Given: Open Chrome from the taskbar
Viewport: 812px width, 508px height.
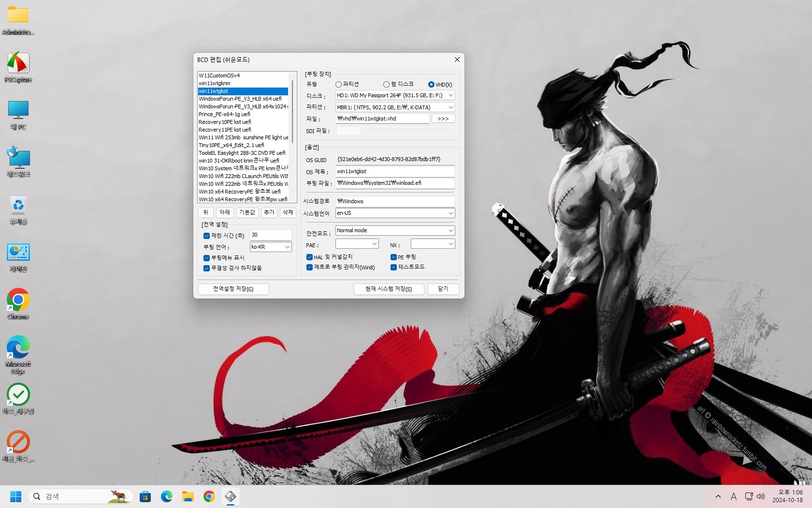Looking at the screenshot, I should point(209,496).
